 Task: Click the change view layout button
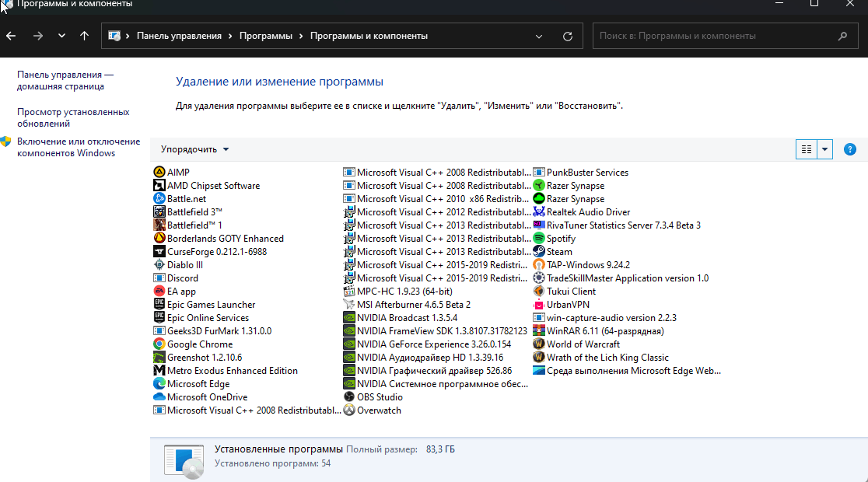807,149
